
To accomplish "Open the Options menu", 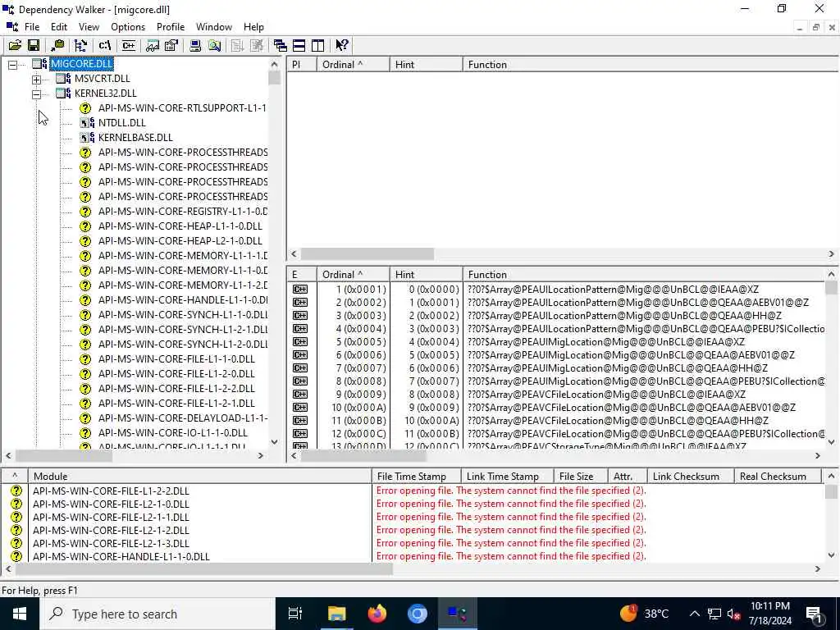I will [127, 27].
